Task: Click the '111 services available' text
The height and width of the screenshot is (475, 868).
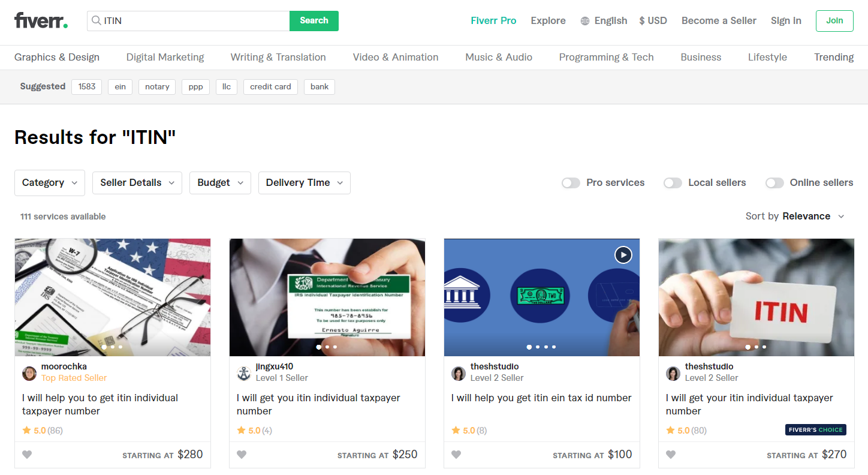Action: (x=63, y=217)
